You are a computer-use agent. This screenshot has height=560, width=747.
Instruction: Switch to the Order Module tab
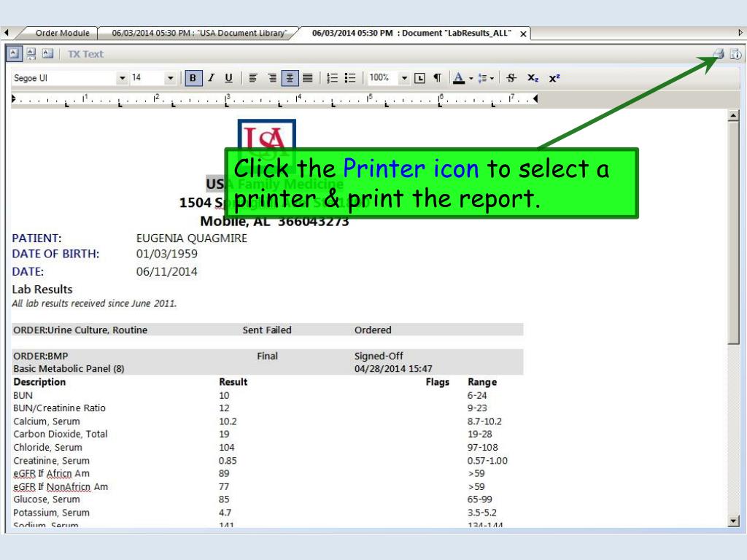coord(63,33)
